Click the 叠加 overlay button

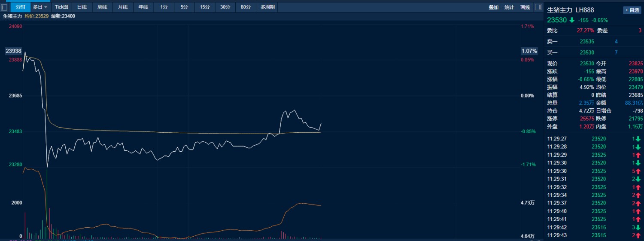point(494,7)
